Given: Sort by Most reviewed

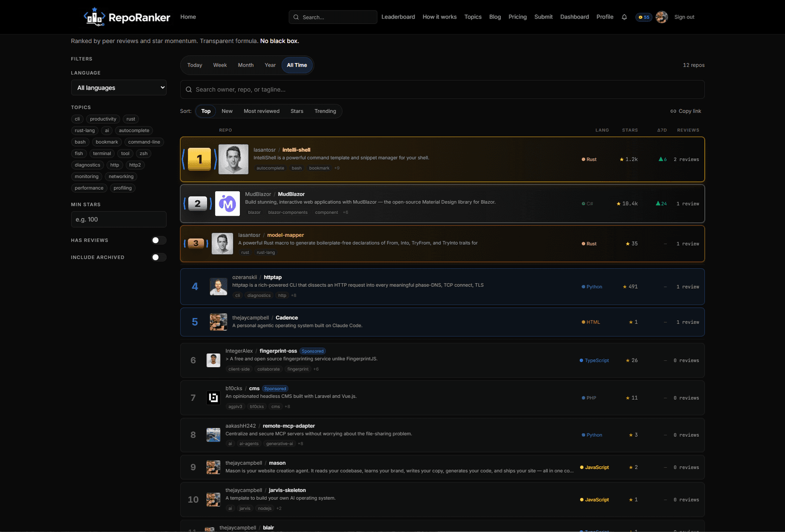Looking at the screenshot, I should click(x=262, y=111).
